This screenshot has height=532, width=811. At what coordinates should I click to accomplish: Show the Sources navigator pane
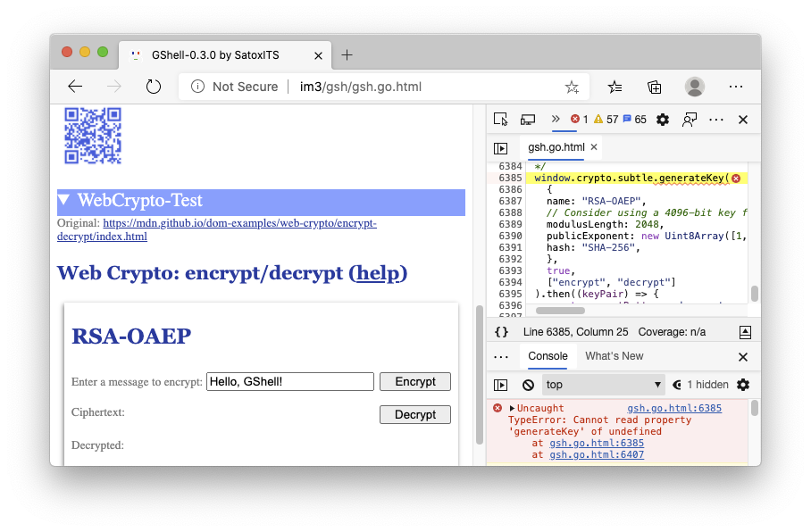tap(501, 147)
